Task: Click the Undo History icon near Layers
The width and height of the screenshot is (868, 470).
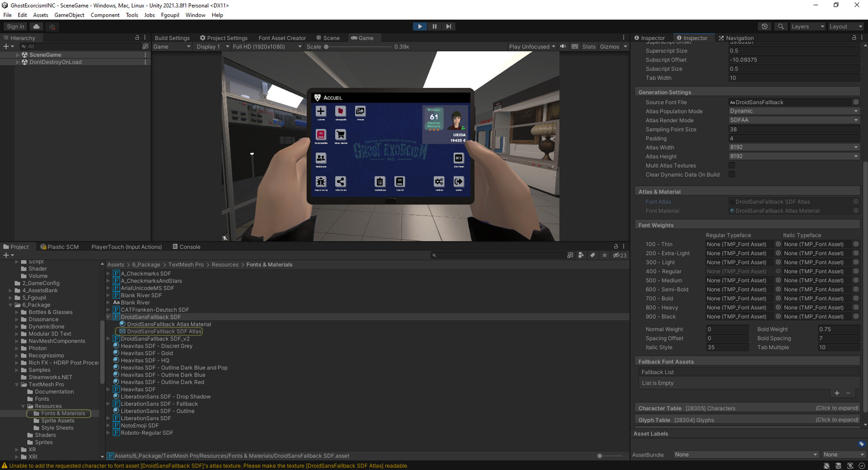Action: click(765, 26)
